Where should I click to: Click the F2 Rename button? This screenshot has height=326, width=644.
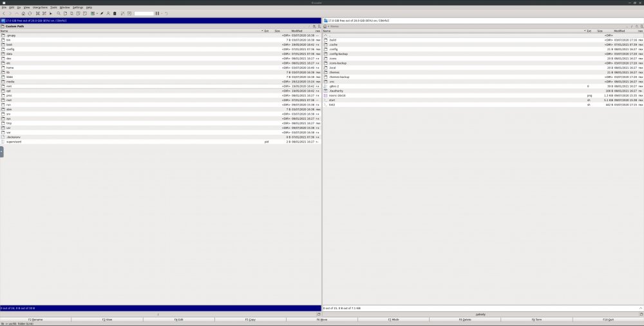point(35,320)
